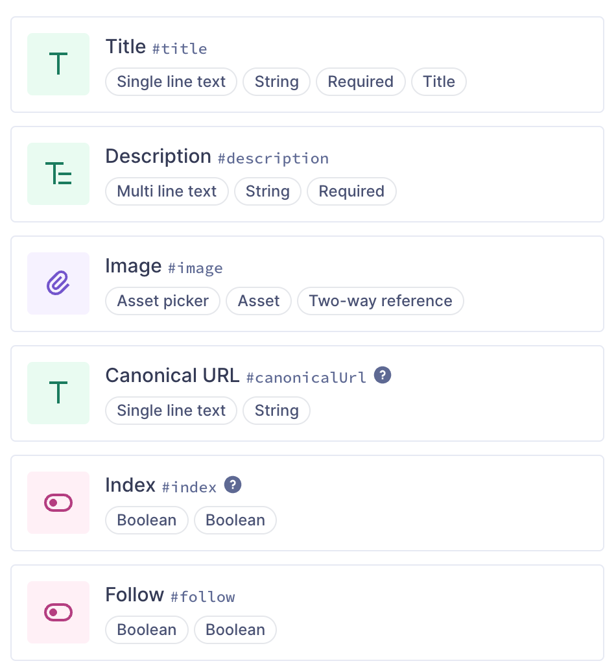Screen dimensions: 616x672
Task: Click the Two-way reference tag
Action: (x=380, y=301)
